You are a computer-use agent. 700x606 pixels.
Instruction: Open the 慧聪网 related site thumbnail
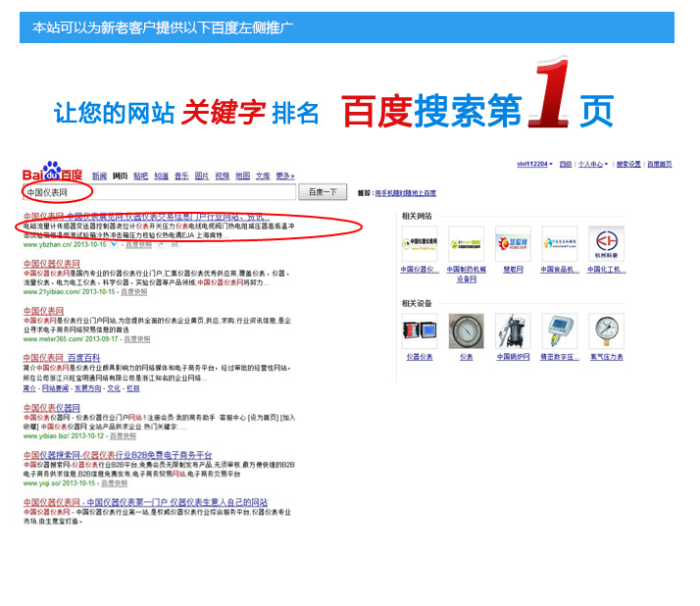(x=513, y=243)
